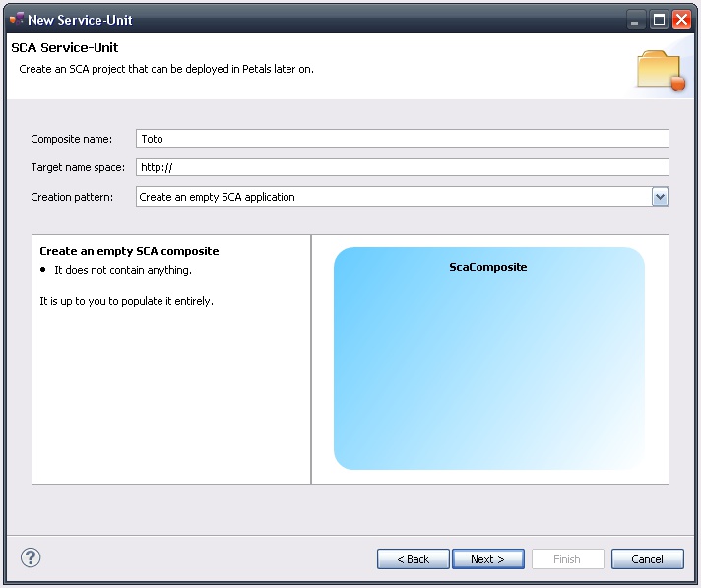Go to the previous page with Back
This screenshot has height=588, width=701.
413,559
